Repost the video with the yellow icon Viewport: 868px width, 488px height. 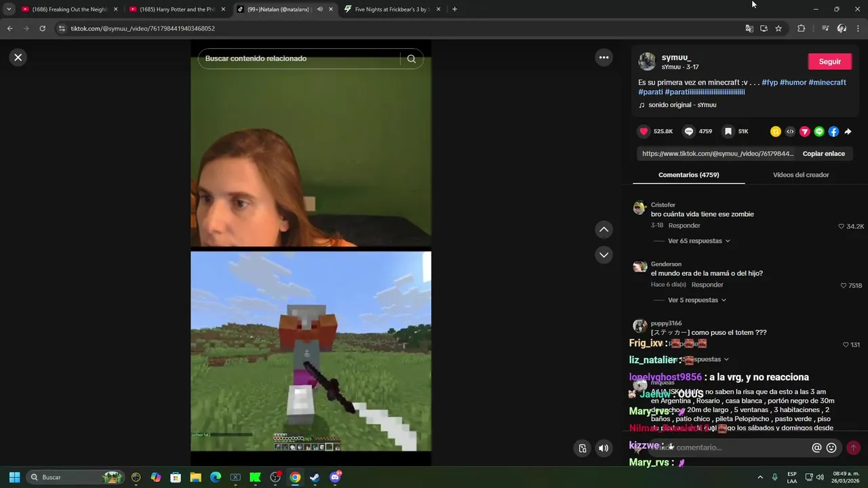tap(776, 131)
